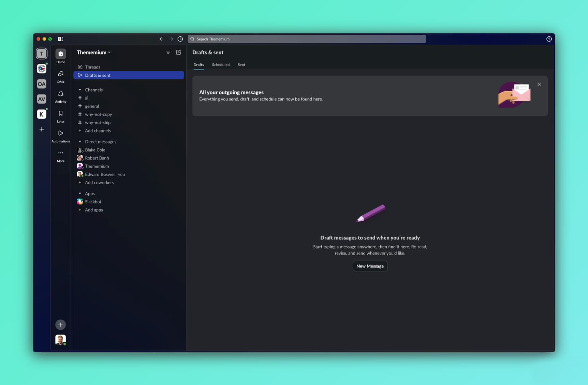The width and height of the screenshot is (588, 385).
Task: Switch to the Sent tab
Action: tap(241, 65)
